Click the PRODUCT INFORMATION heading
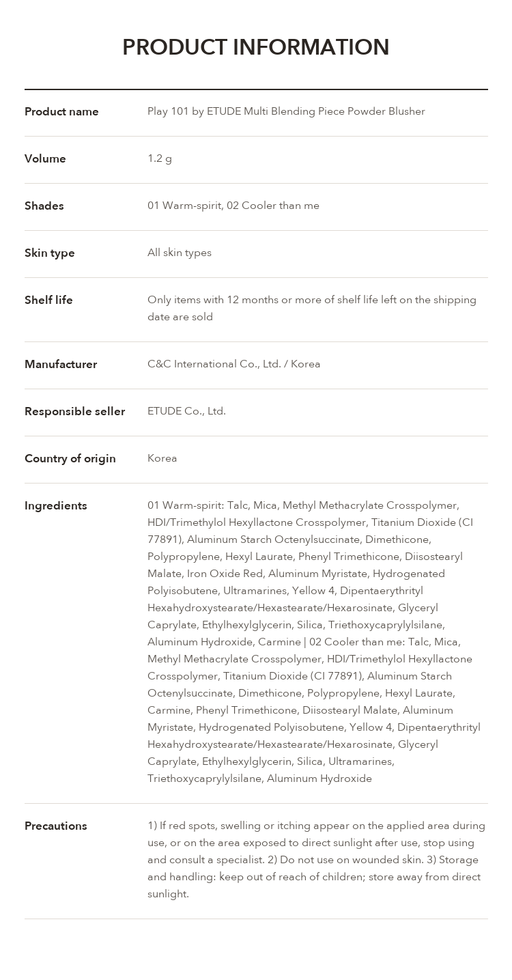The image size is (512, 980). (x=256, y=47)
